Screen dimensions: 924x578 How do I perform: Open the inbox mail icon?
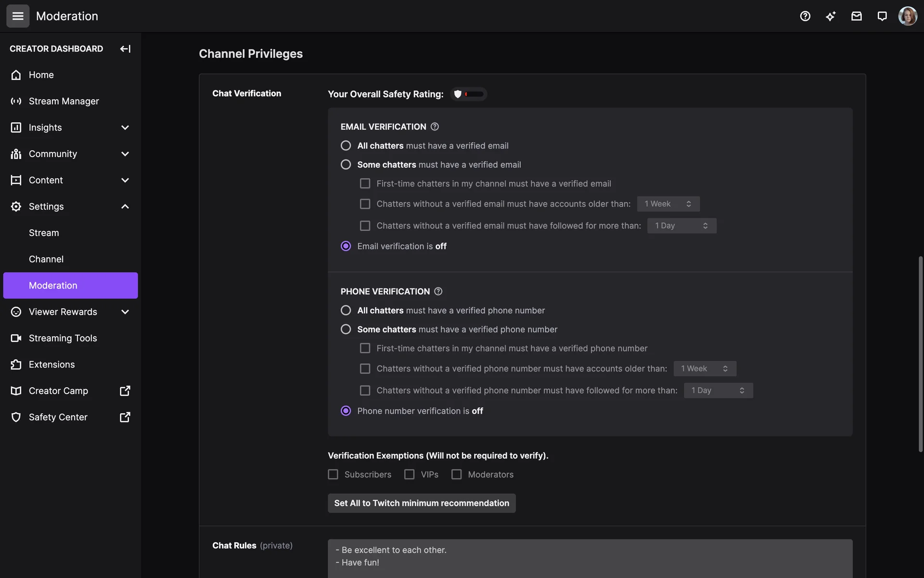856,16
